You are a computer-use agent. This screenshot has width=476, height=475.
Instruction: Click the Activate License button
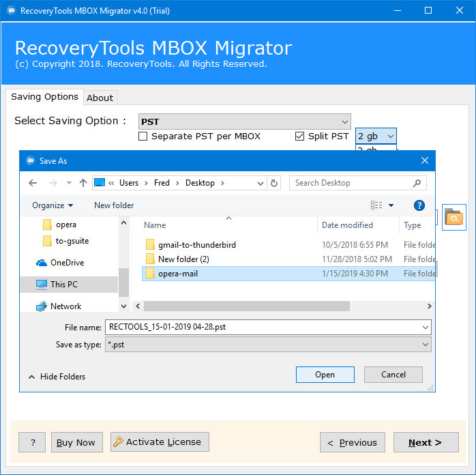point(160,442)
